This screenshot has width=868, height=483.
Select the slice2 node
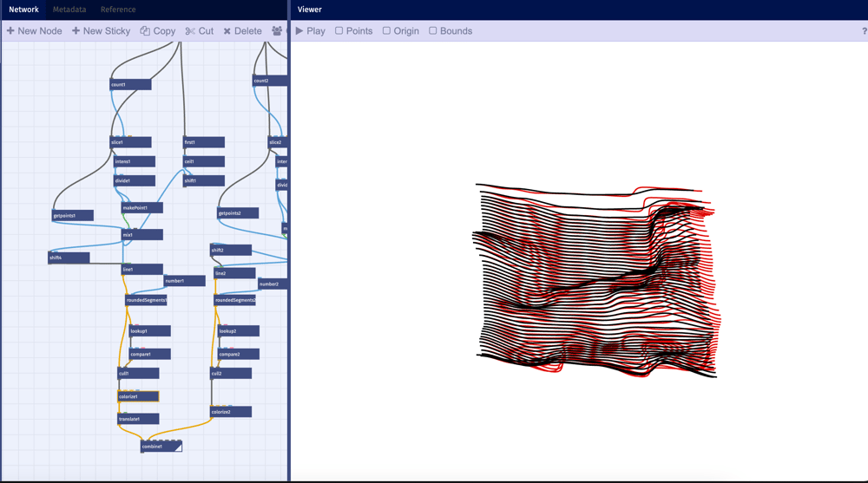278,142
